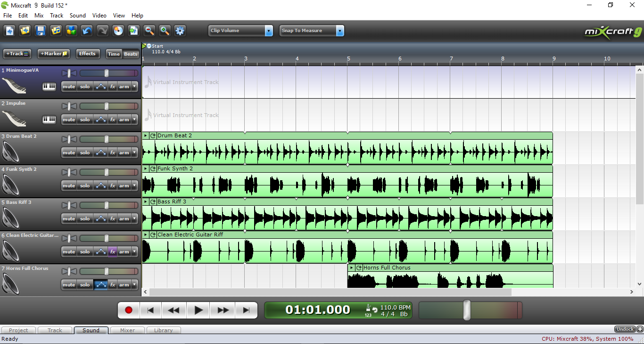Mute the MinimogueVA track
The height and width of the screenshot is (344, 644).
tap(69, 86)
